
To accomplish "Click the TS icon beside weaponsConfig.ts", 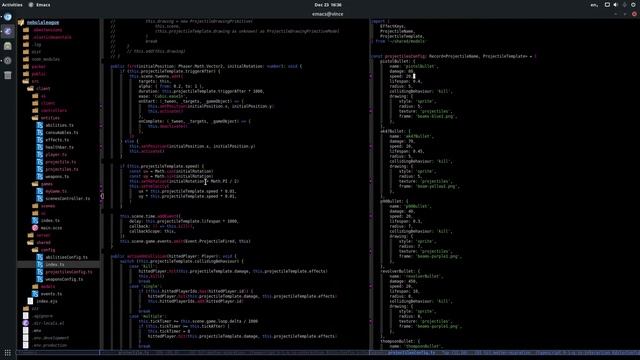I will coord(40,279).
